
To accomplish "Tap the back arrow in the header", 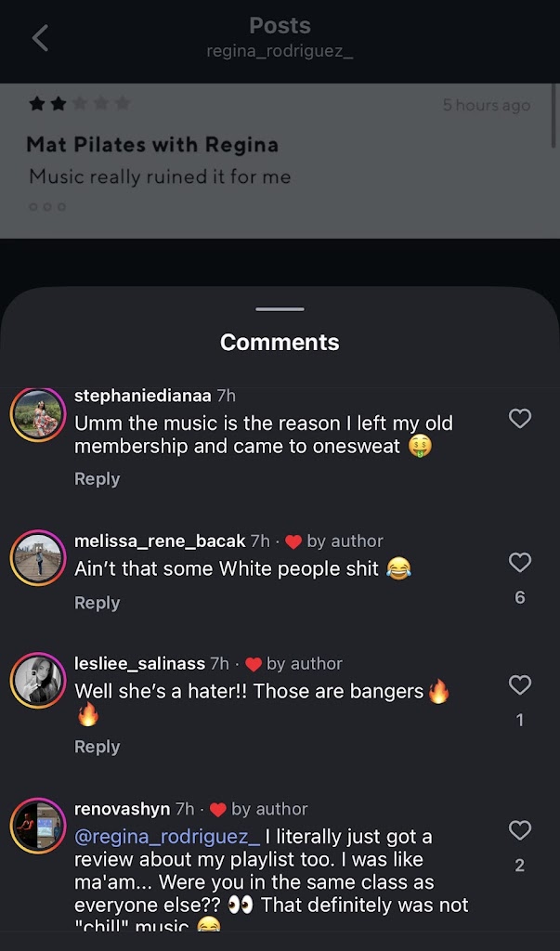I will (x=40, y=38).
